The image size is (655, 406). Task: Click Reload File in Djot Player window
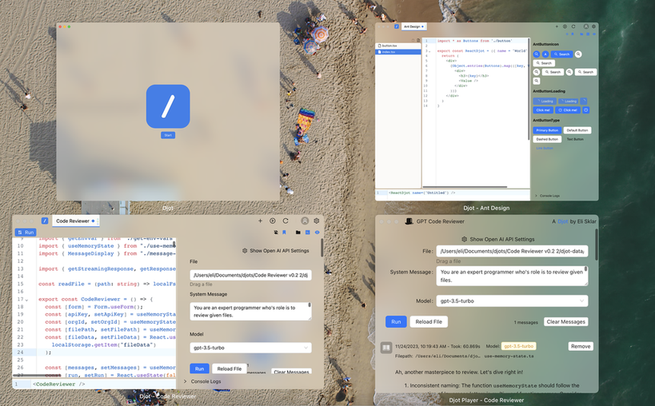(429, 322)
